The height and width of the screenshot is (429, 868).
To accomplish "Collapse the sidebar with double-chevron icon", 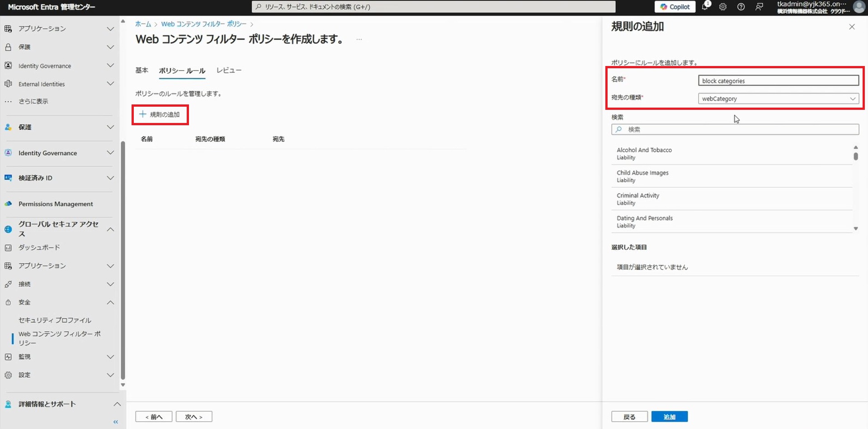I will click(x=116, y=422).
